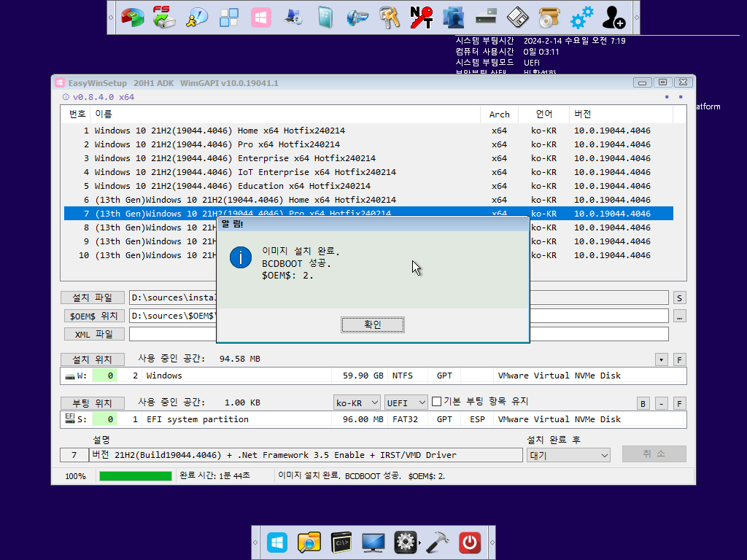Select row 5 Windows 10 Education x64
Image resolution: width=747 pixels, height=560 pixels.
[x=368, y=186]
